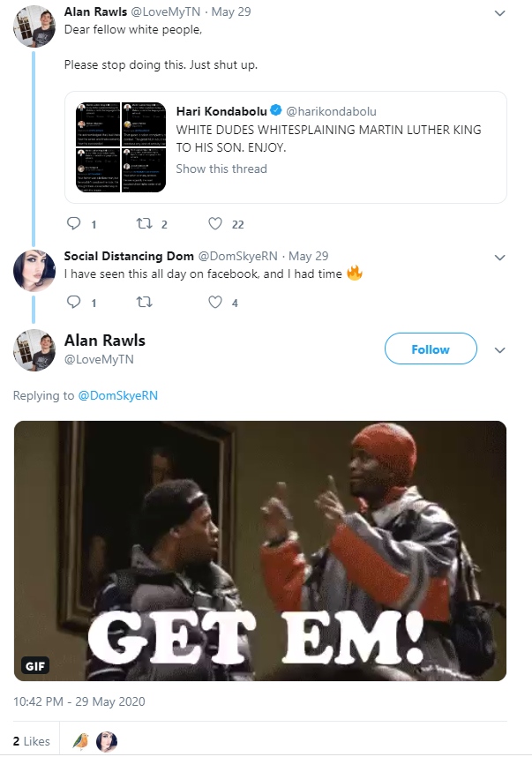Click Hari Kondabolu's verified badge
The width and height of the screenshot is (532, 757).
tap(275, 110)
